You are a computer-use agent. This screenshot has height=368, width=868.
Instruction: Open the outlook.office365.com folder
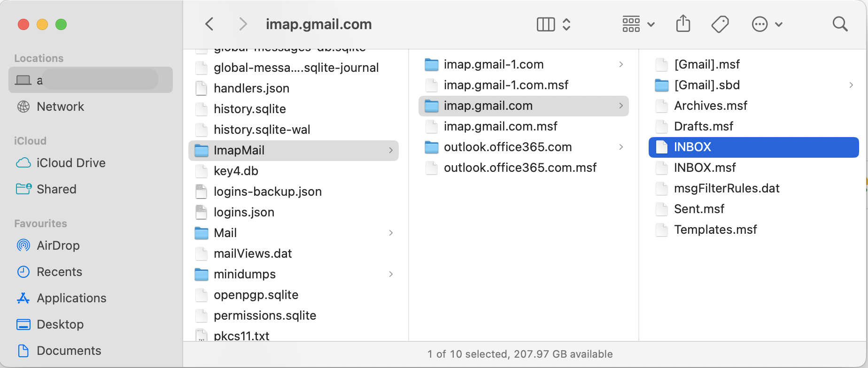click(x=508, y=147)
